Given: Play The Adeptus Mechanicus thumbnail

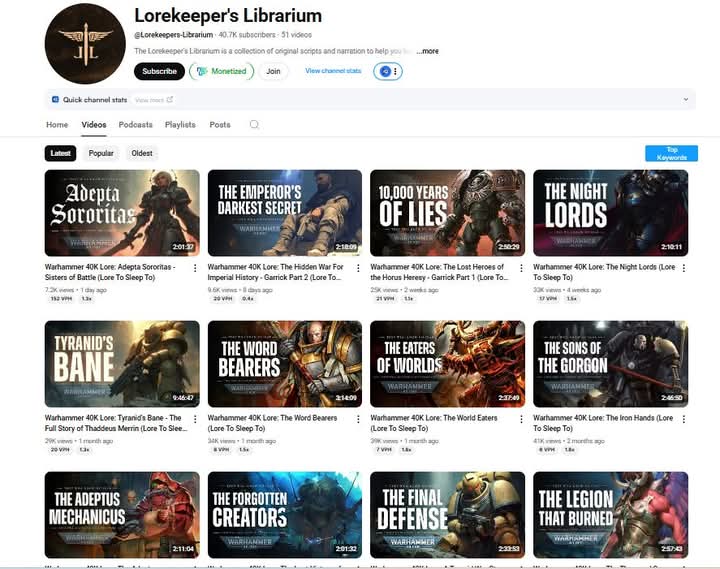Looking at the screenshot, I should (x=122, y=515).
